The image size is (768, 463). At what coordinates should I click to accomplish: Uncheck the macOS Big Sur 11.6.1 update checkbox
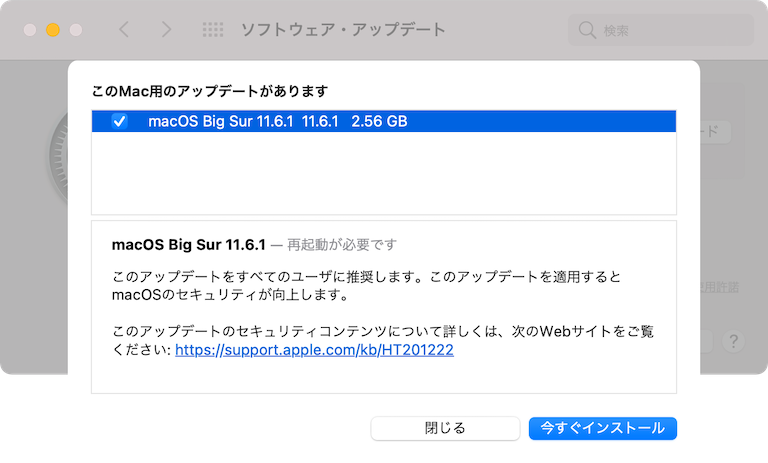[119, 121]
